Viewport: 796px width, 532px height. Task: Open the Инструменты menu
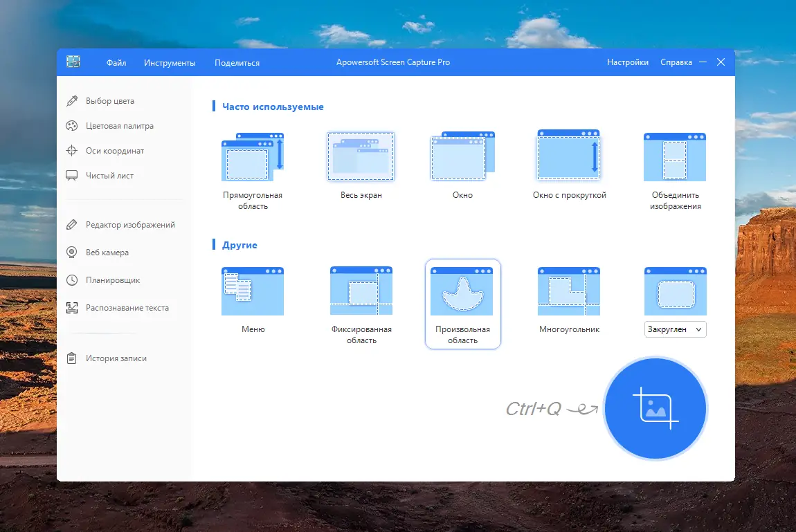point(171,62)
